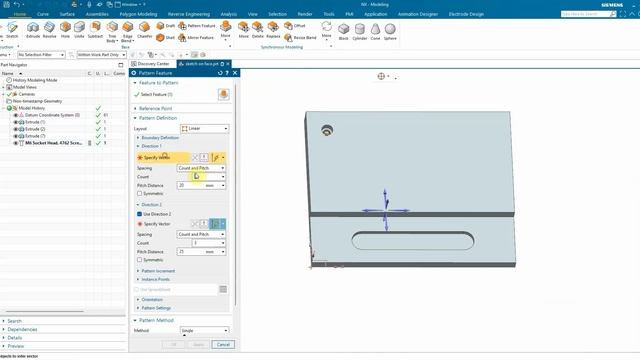The height and width of the screenshot is (360, 640).
Task: Expand the Boundary Definition section
Action: 160,138
